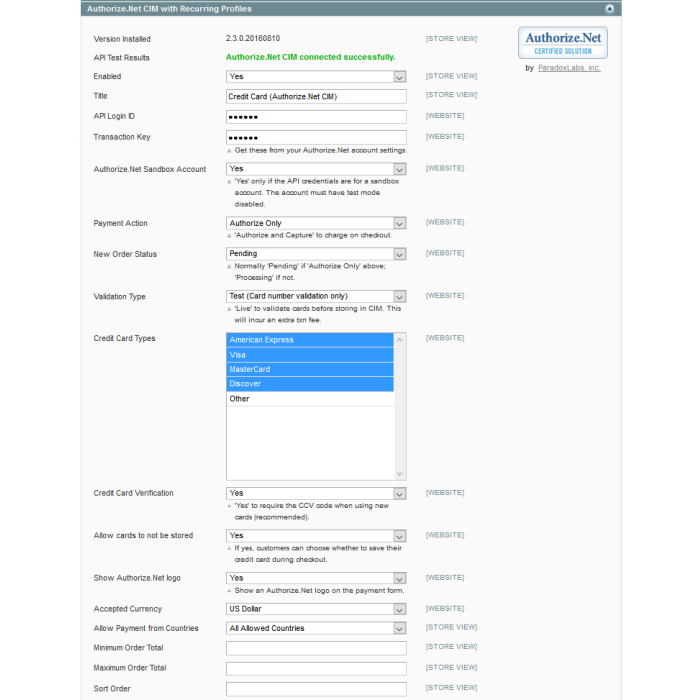700x700 pixels.
Task: Open the Enabled dropdown
Action: 316,77
